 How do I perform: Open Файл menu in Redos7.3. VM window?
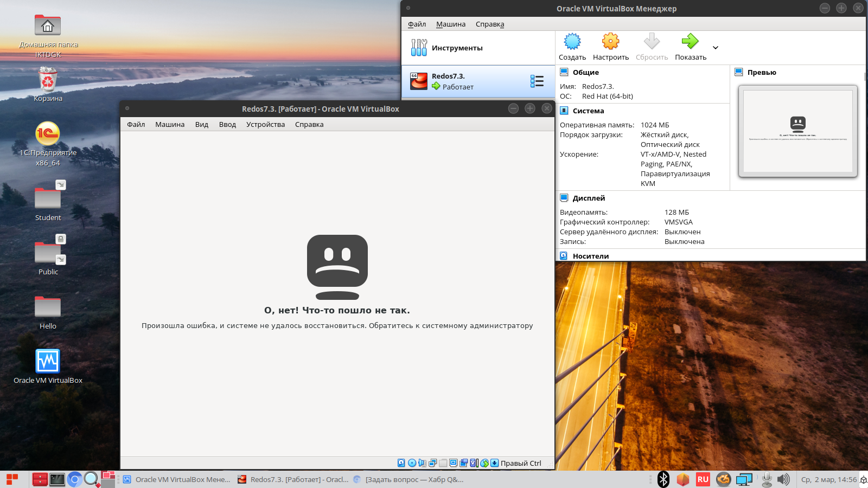[136, 124]
